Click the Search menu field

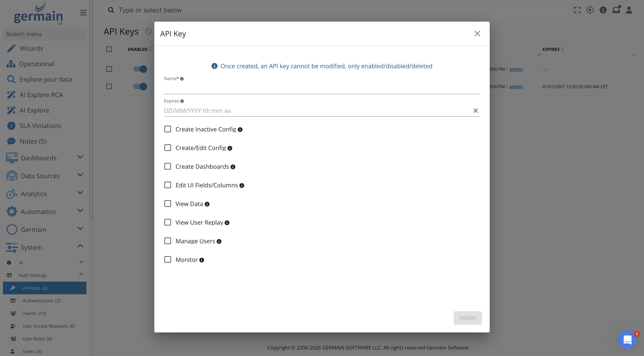pyautogui.click(x=45, y=34)
